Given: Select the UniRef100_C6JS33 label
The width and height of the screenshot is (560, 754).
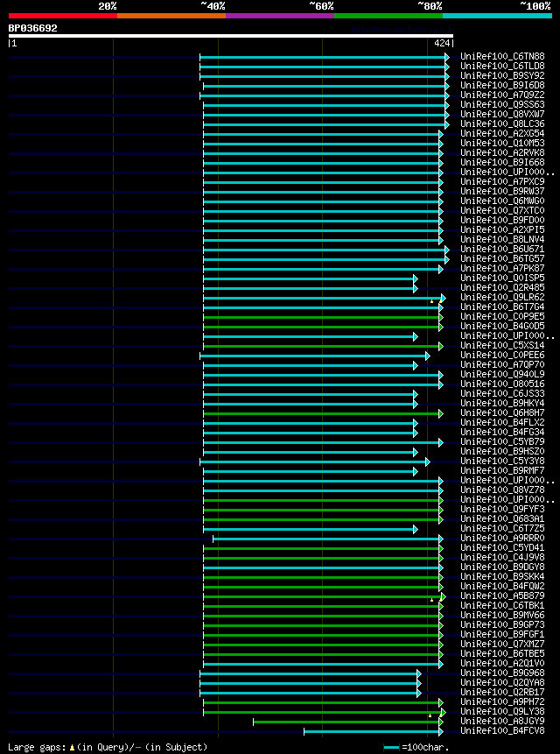Looking at the screenshot, I should (502, 393).
